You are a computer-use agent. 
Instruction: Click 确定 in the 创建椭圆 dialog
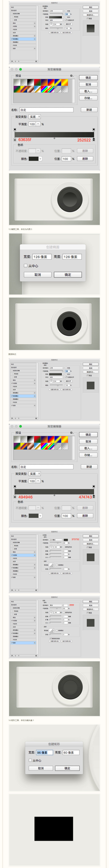pyautogui.click(x=68, y=275)
